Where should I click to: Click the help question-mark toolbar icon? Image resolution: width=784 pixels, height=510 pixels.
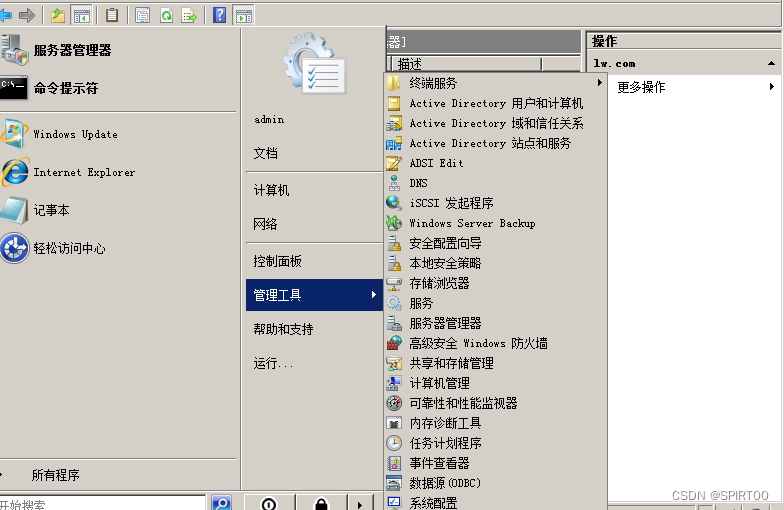coord(220,16)
